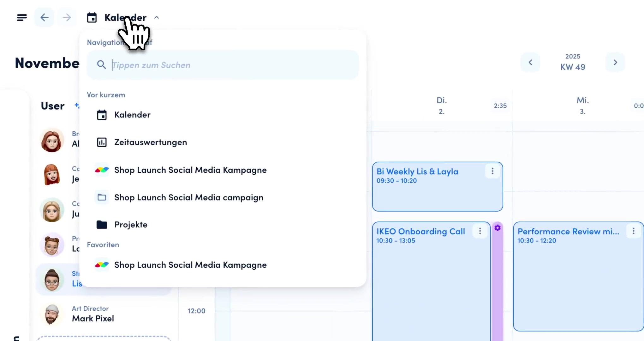Image resolution: width=644 pixels, height=341 pixels.
Task: Click the 2:35 duration for Tuesday
Action: pos(500,106)
